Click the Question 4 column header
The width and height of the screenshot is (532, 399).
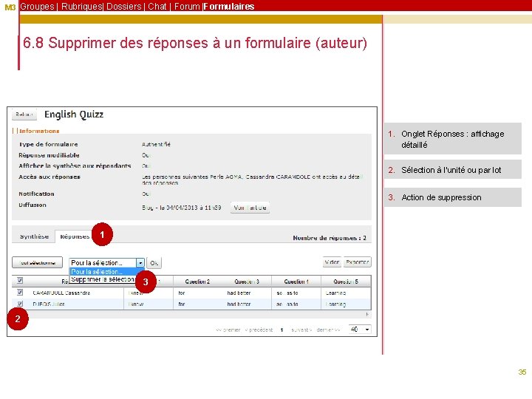[296, 282]
